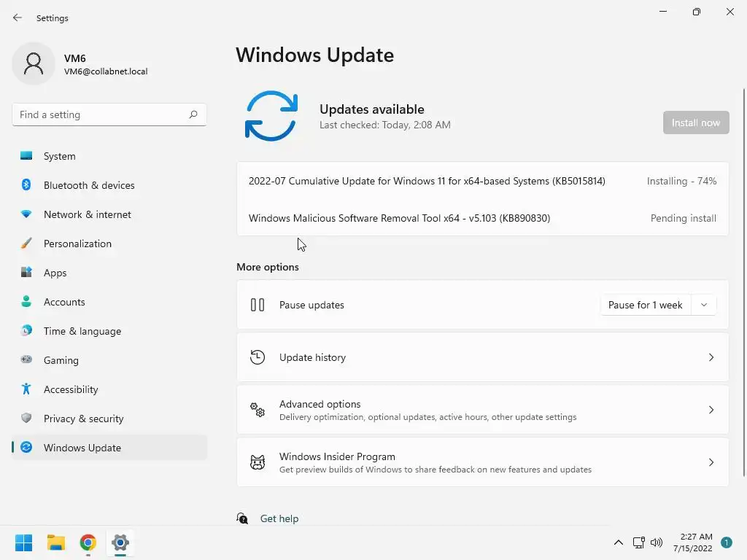The image size is (747, 560).
Task: Click the KB5015814 cumulative update row
Action: click(483, 181)
